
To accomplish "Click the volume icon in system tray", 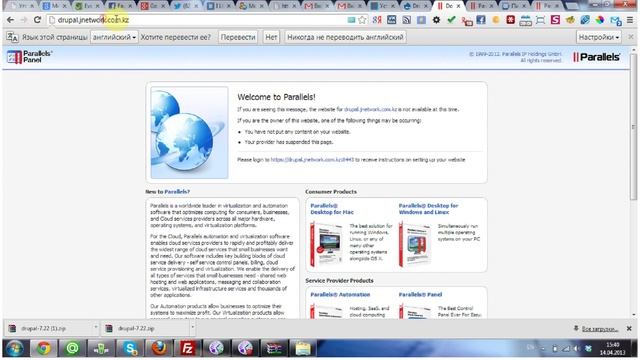I will click(577, 349).
